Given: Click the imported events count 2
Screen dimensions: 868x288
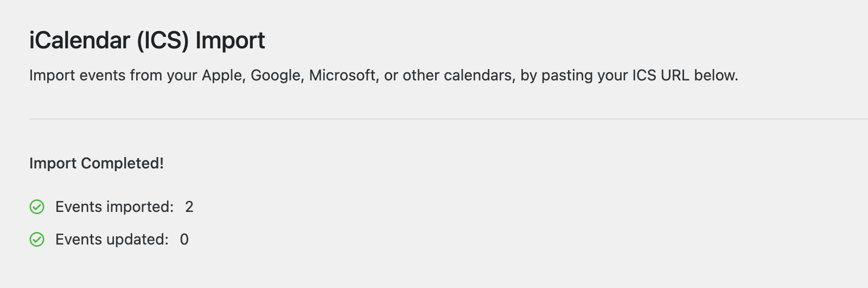Looking at the screenshot, I should [x=189, y=207].
